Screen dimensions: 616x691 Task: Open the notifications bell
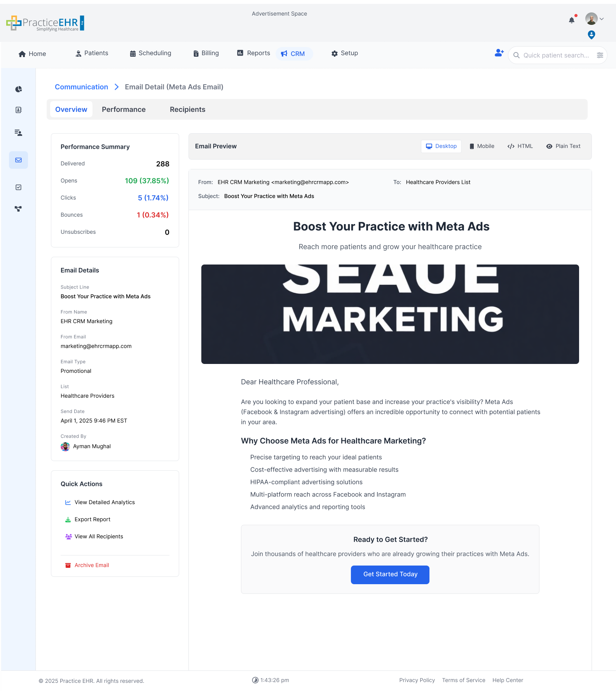click(x=571, y=20)
